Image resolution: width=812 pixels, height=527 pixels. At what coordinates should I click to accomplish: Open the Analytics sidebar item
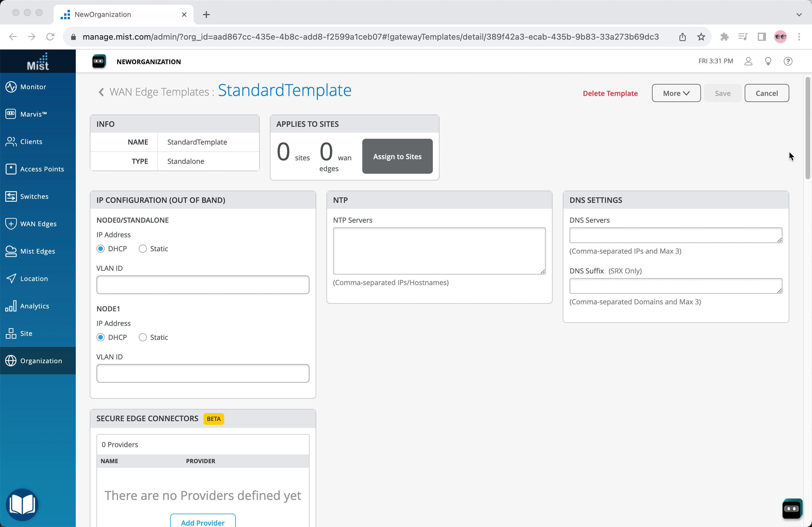click(34, 306)
